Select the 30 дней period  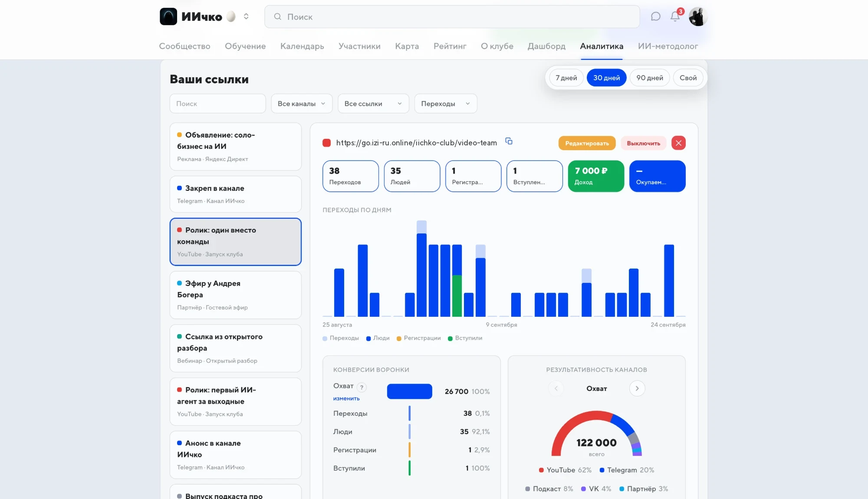point(606,78)
